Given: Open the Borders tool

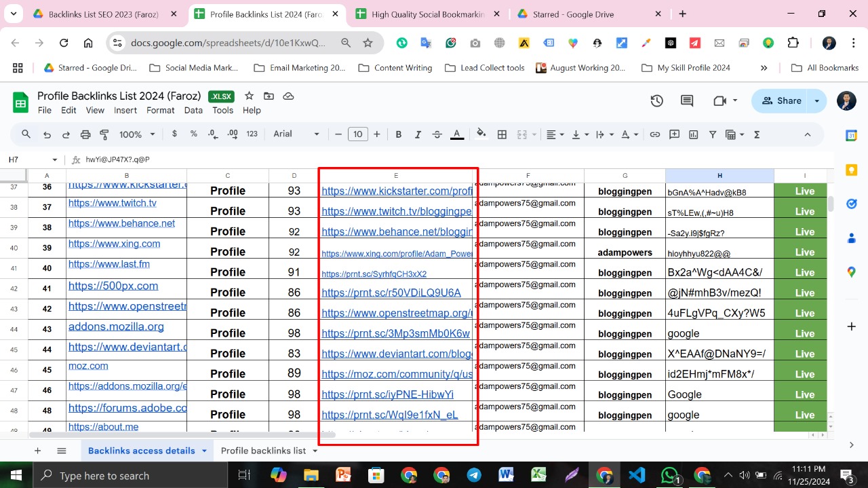Looking at the screenshot, I should [502, 134].
